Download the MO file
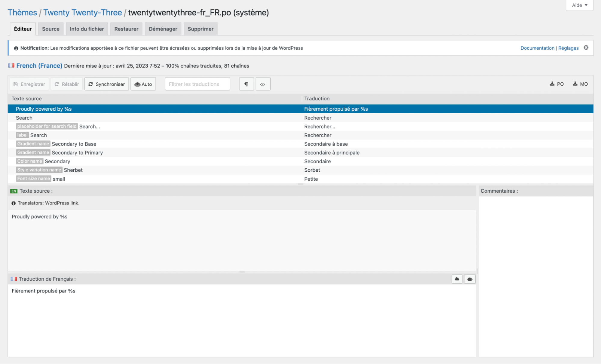 [580, 84]
